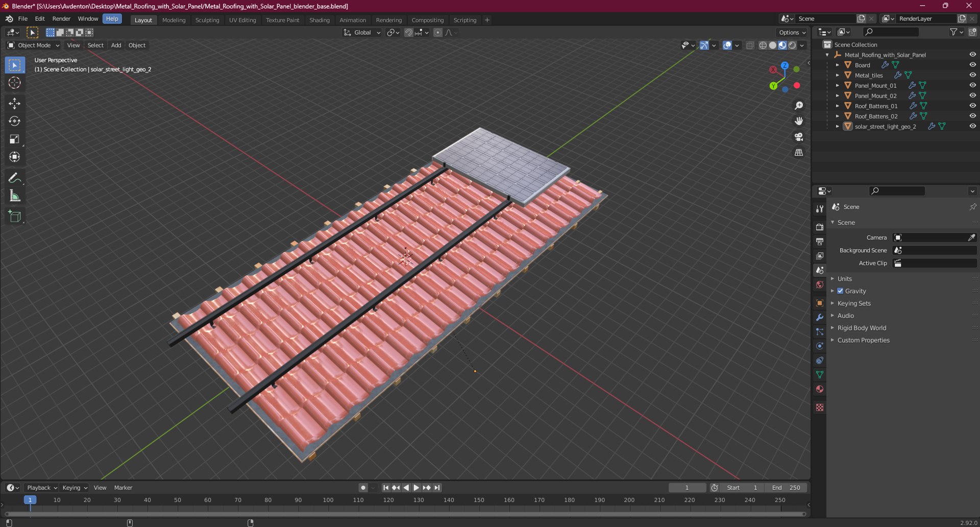Select the Add Cube tool
The width and height of the screenshot is (980, 527).
click(x=14, y=217)
